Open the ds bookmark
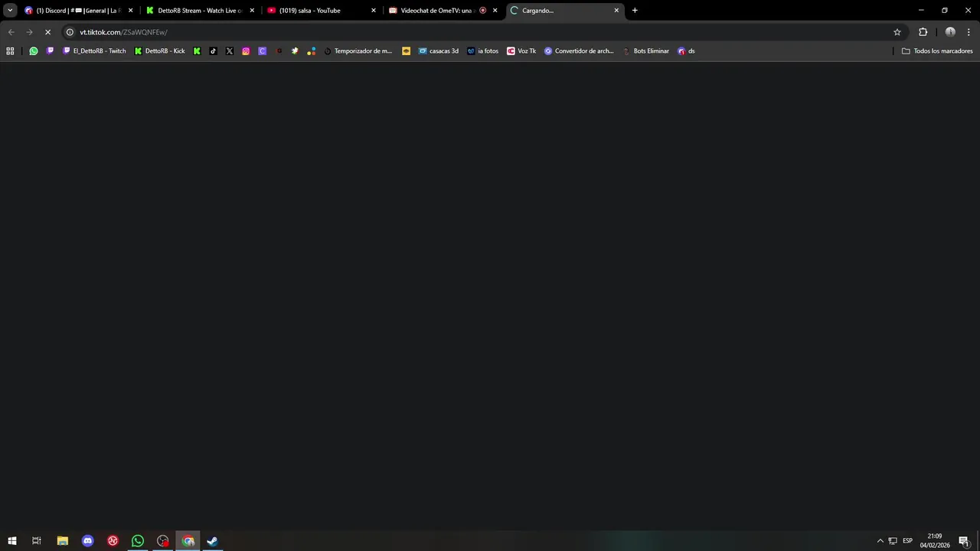This screenshot has width=980, height=551. (687, 51)
